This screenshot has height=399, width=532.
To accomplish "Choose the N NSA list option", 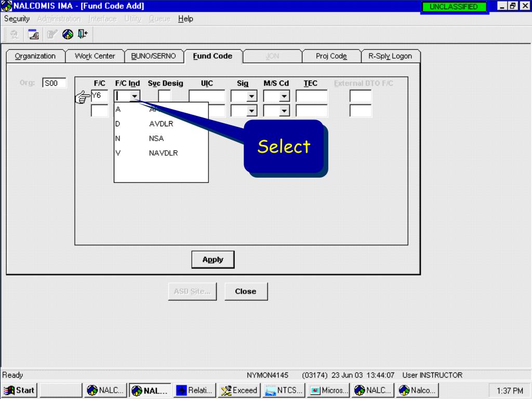I will (161, 138).
